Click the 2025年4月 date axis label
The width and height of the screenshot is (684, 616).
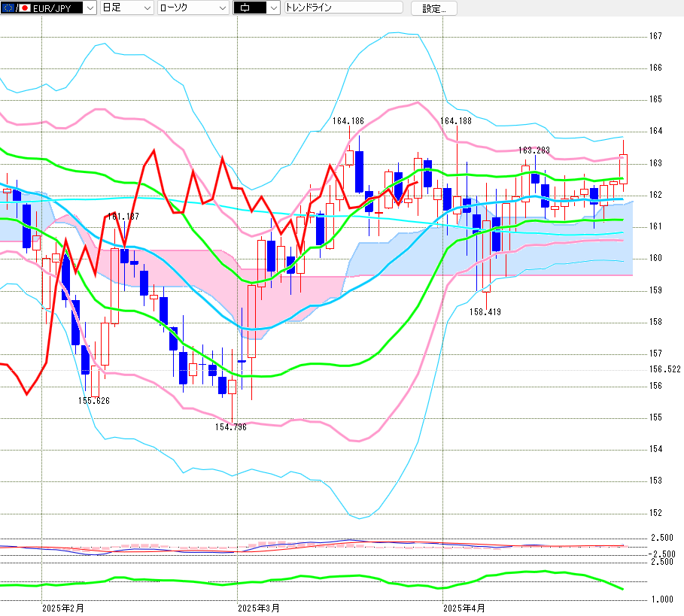coord(464,608)
